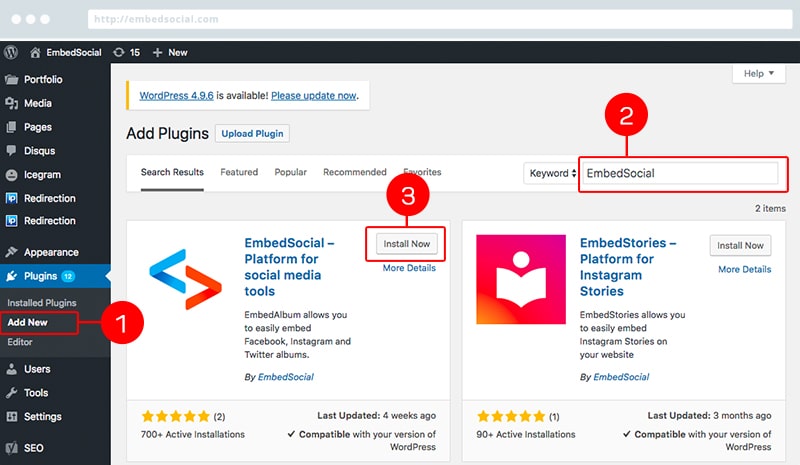Click the browser address bar
Viewport: 800px width, 465px height.
tap(440, 19)
